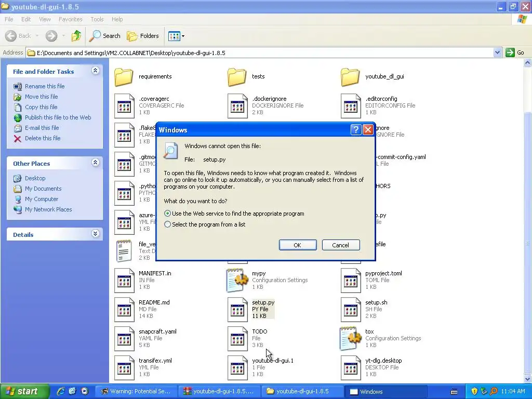Click 'Rename this file' link
532x399 pixels.
[45, 86]
